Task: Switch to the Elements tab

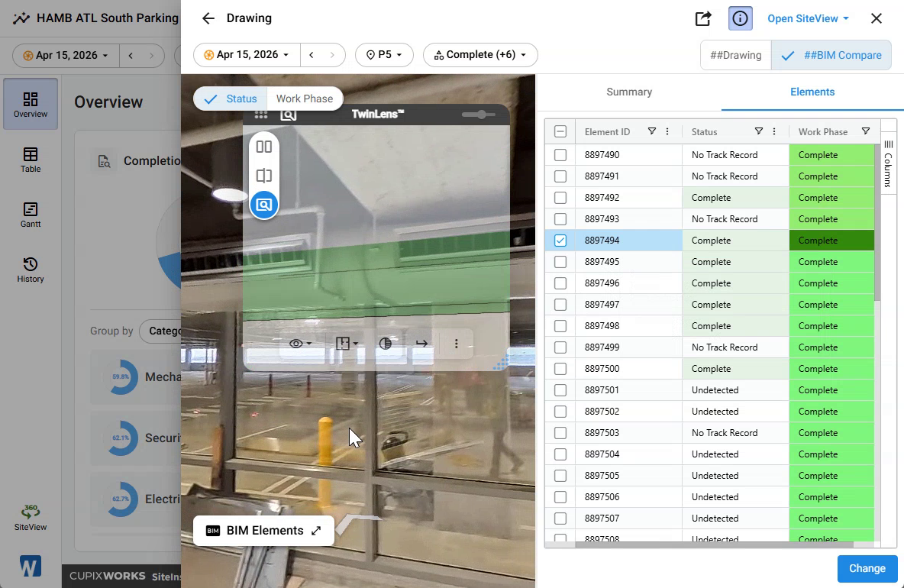Action: [812, 92]
